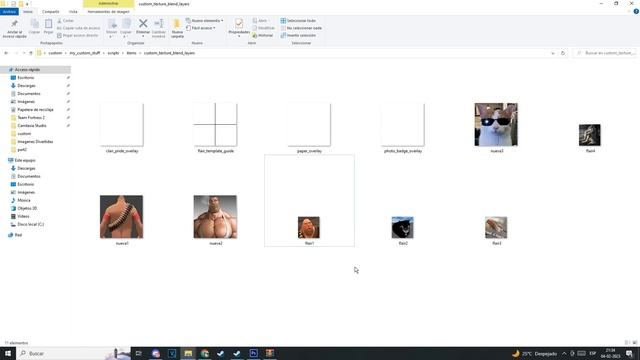Switch to the Inicio ribbon tab

pos(28,12)
